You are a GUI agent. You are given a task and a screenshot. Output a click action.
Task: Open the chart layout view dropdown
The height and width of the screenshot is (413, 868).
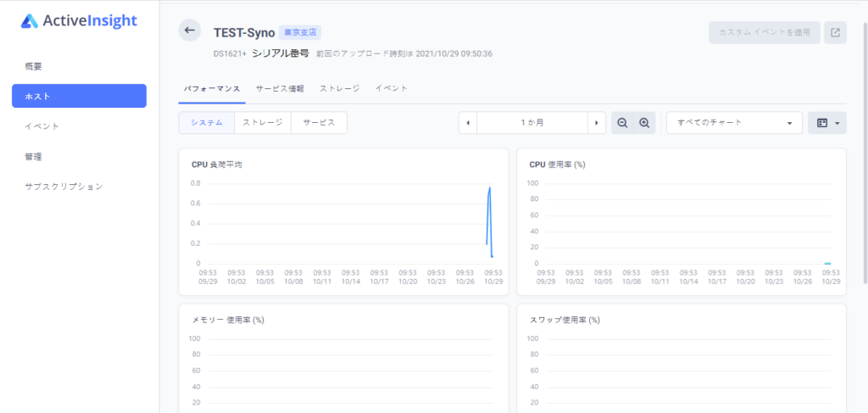click(827, 123)
